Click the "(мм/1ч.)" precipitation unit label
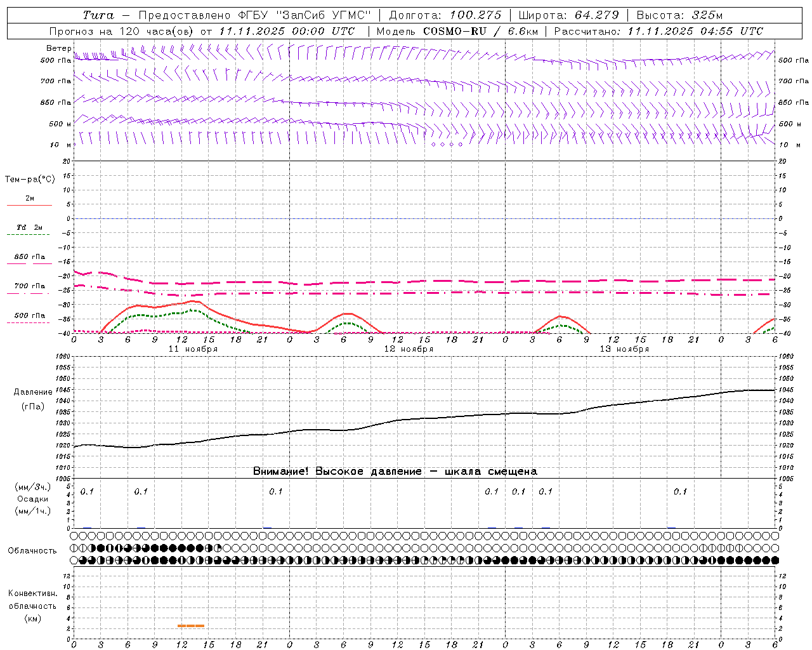Image resolution: width=812 pixels, height=650 pixels. (33, 511)
